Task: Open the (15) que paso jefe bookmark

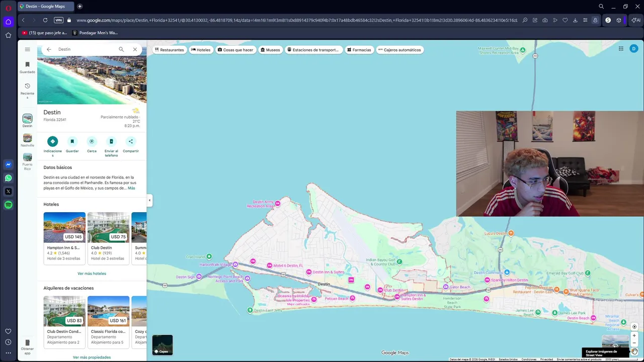Action: 44,33
